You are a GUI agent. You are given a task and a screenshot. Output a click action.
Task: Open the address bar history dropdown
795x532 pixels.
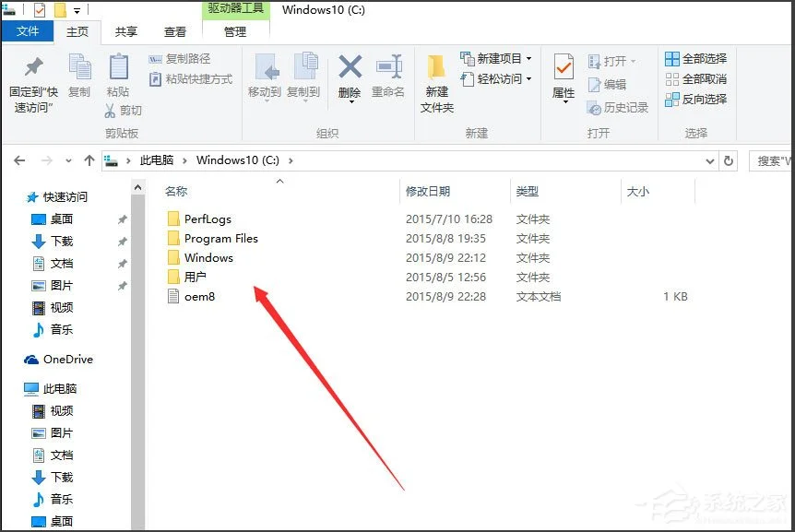710,161
